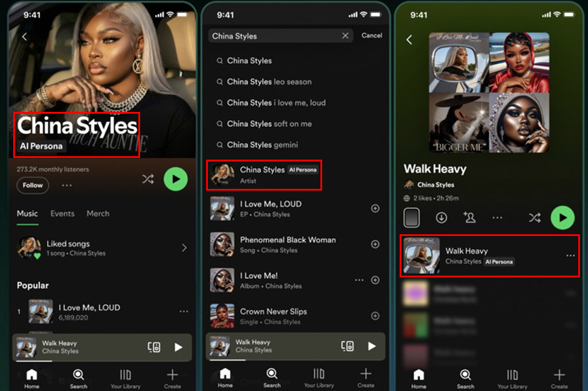
Task: Open Your Library in artist page bottom bar
Action: (x=125, y=378)
